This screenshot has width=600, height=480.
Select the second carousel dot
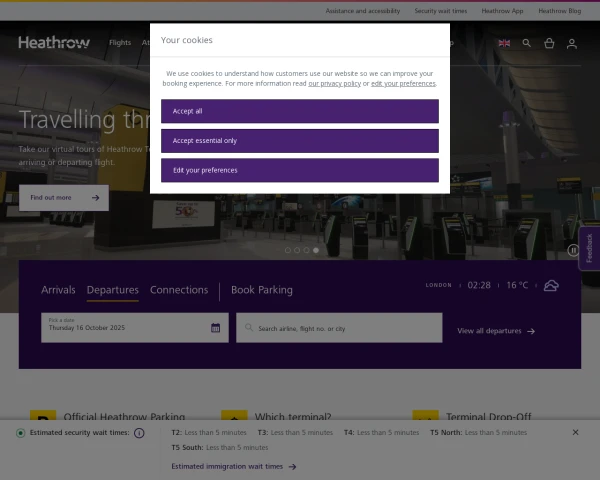[x=297, y=250]
